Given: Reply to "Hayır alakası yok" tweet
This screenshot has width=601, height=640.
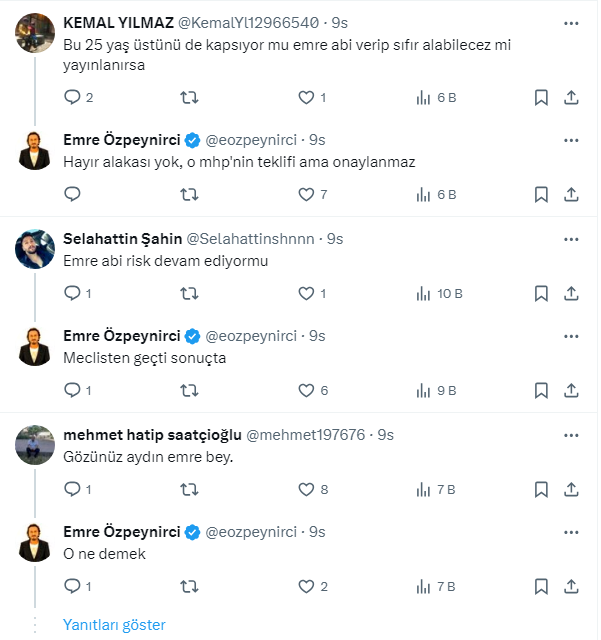Looking at the screenshot, I should pos(72,194).
